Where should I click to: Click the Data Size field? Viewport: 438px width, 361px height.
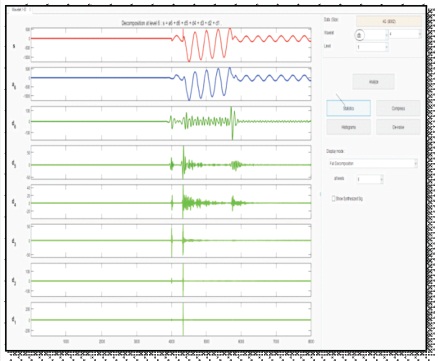[389, 21]
